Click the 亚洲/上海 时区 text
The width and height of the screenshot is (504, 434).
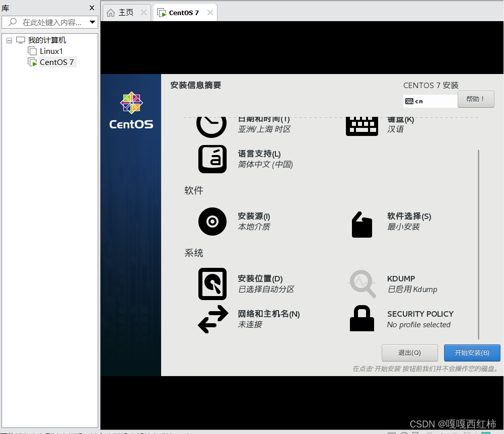(x=264, y=129)
